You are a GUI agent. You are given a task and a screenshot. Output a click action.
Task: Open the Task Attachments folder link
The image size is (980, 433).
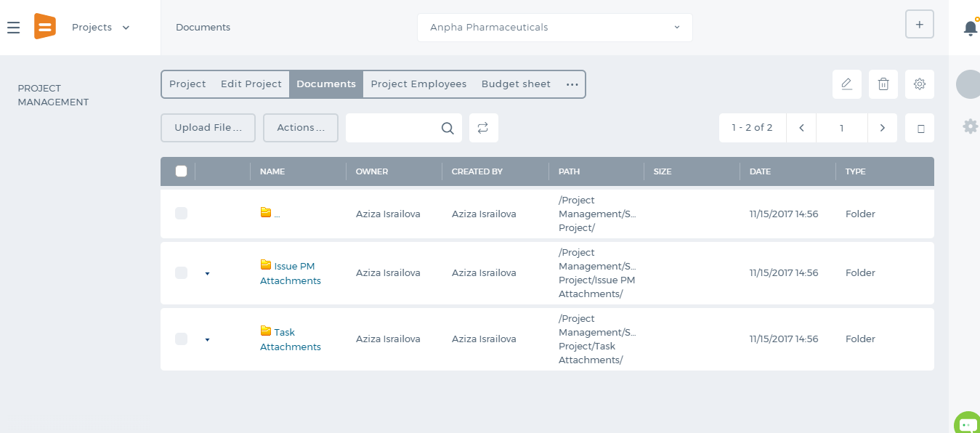coord(291,339)
